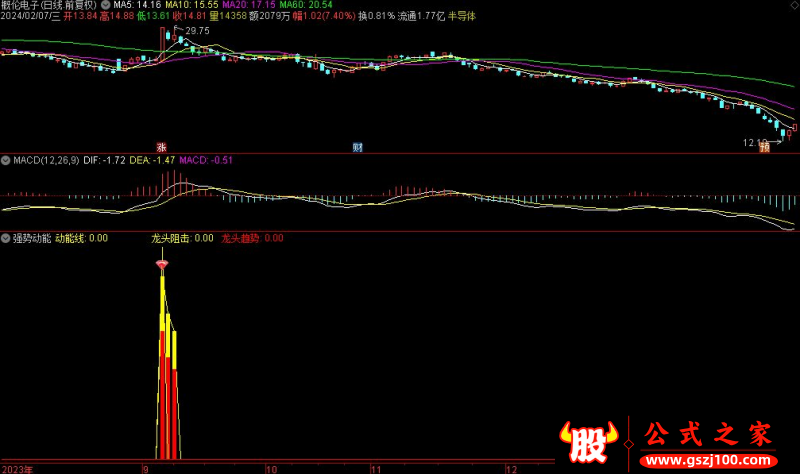This screenshot has height=474, width=800.
Task: Click the blue 财 financial marker
Action: [357, 147]
